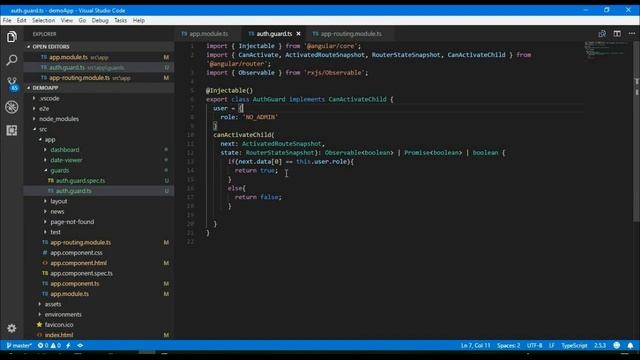Open errors and warnings count
Viewport: 640px width, 360px height.
click(x=49, y=345)
